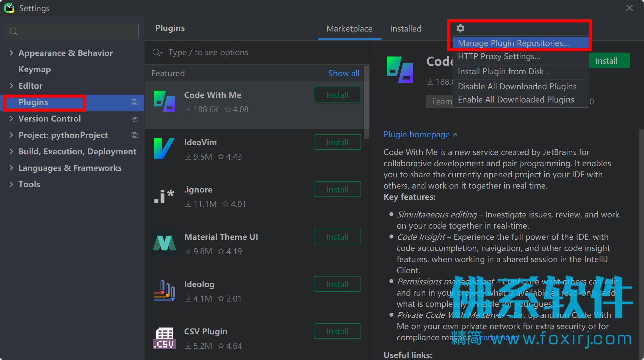Click the Featured section header
This screenshot has height=360, width=644.
(x=168, y=73)
